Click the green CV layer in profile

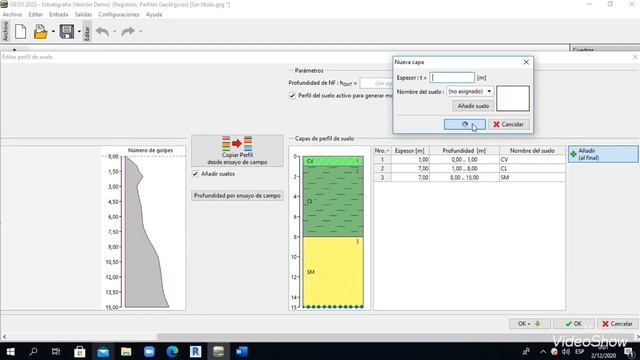pos(333,161)
